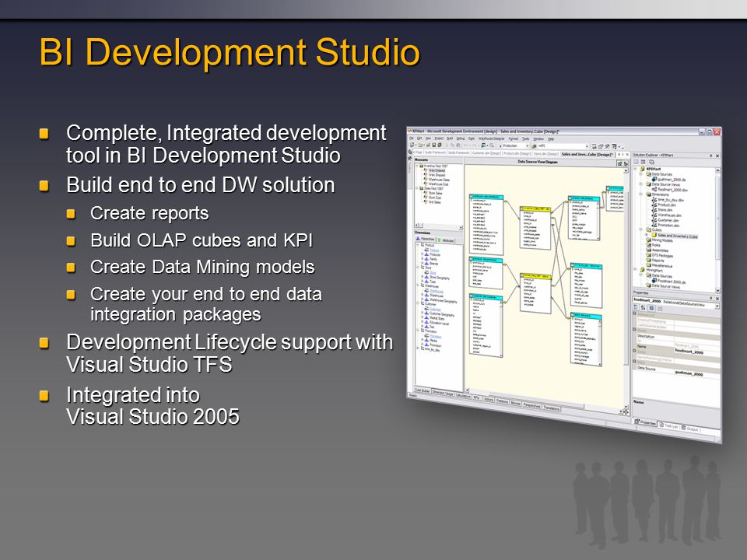Image resolution: width=747 pixels, height=560 pixels.
Task: Click the Roles folder icon
Action: (x=648, y=245)
